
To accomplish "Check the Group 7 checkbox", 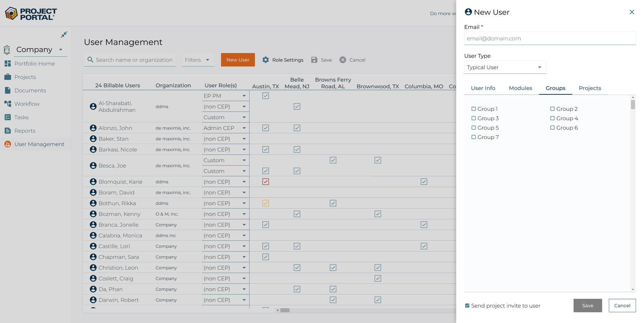I will click(473, 137).
